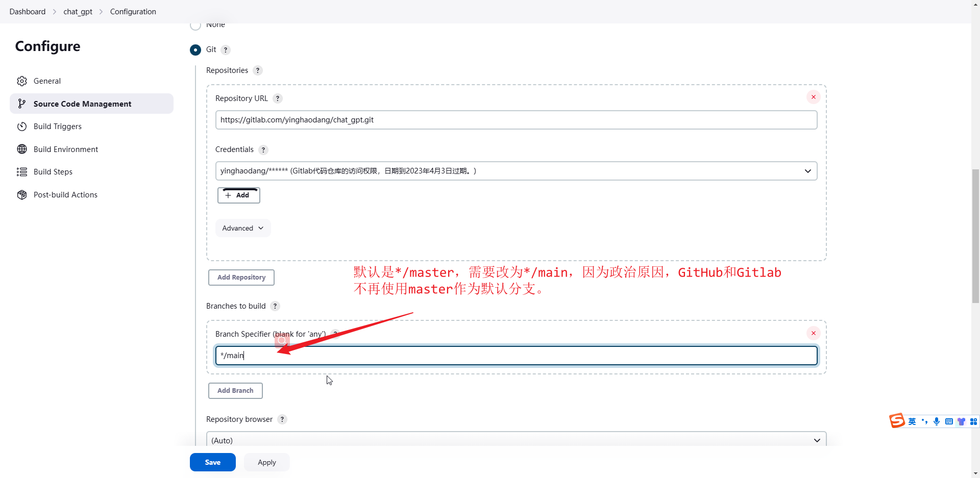The width and height of the screenshot is (980, 478).
Task: Focus the Branch Specifier input field
Action: pos(516,356)
